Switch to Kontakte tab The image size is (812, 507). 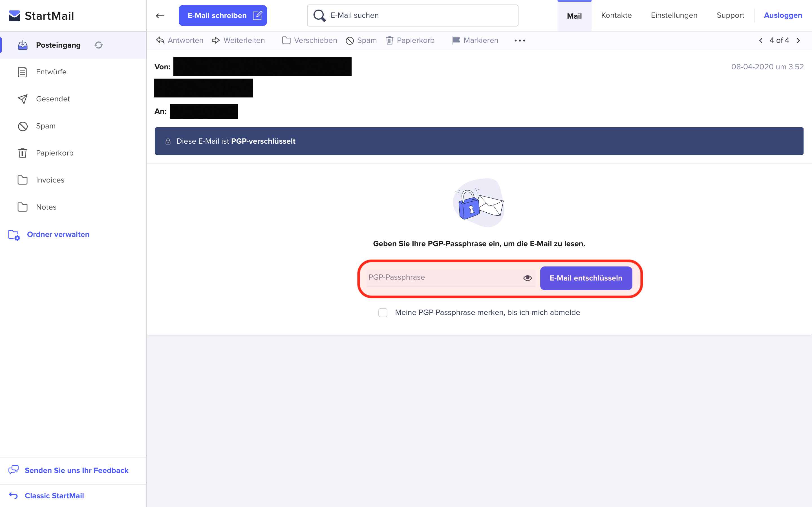pyautogui.click(x=616, y=15)
